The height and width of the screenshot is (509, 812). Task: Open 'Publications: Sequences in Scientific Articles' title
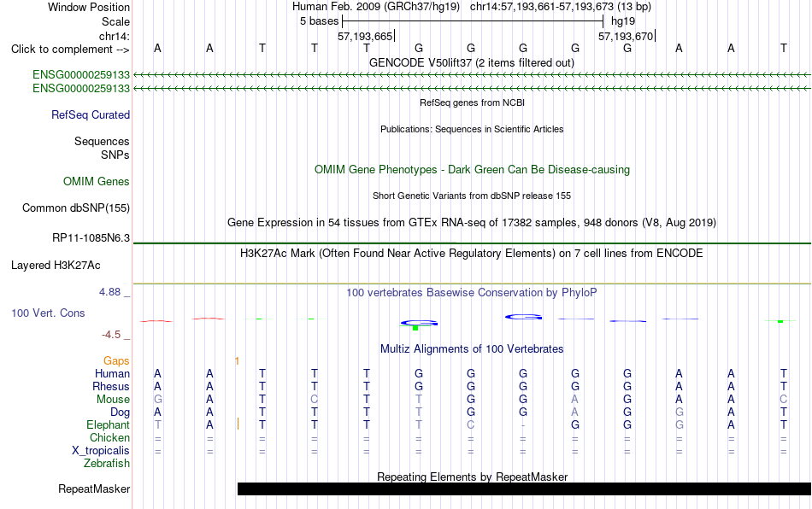click(472, 129)
